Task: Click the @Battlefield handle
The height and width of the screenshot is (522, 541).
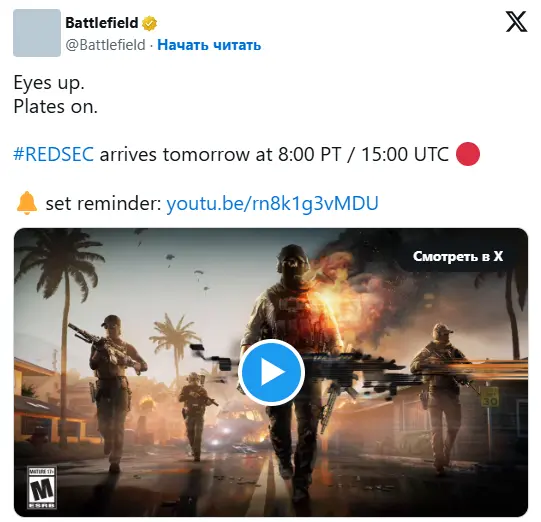Action: coord(106,45)
